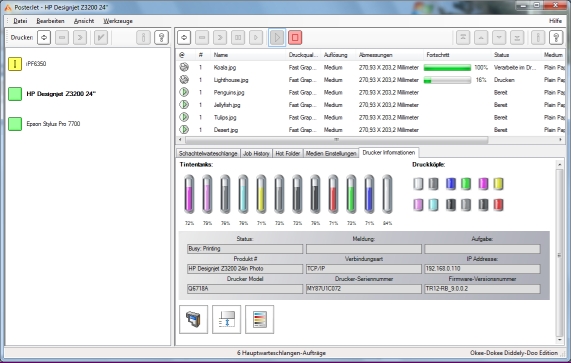This screenshot has width=571, height=363.
Task: Click the red ink tank gauge
Action: [x=333, y=194]
